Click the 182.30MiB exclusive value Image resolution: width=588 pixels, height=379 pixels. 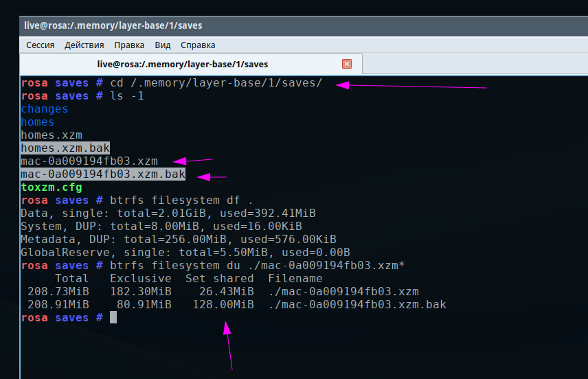click(141, 291)
